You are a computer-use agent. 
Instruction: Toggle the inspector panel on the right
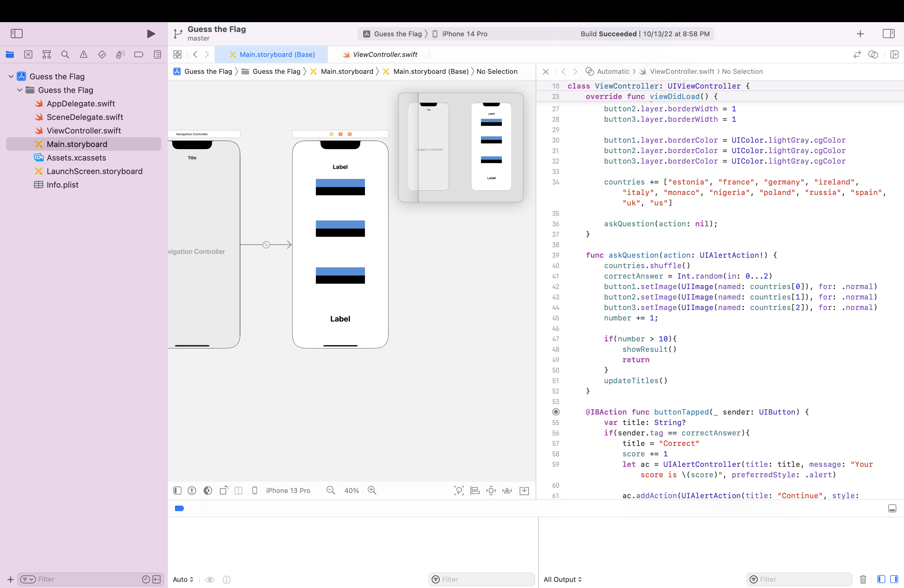pyautogui.click(x=888, y=34)
